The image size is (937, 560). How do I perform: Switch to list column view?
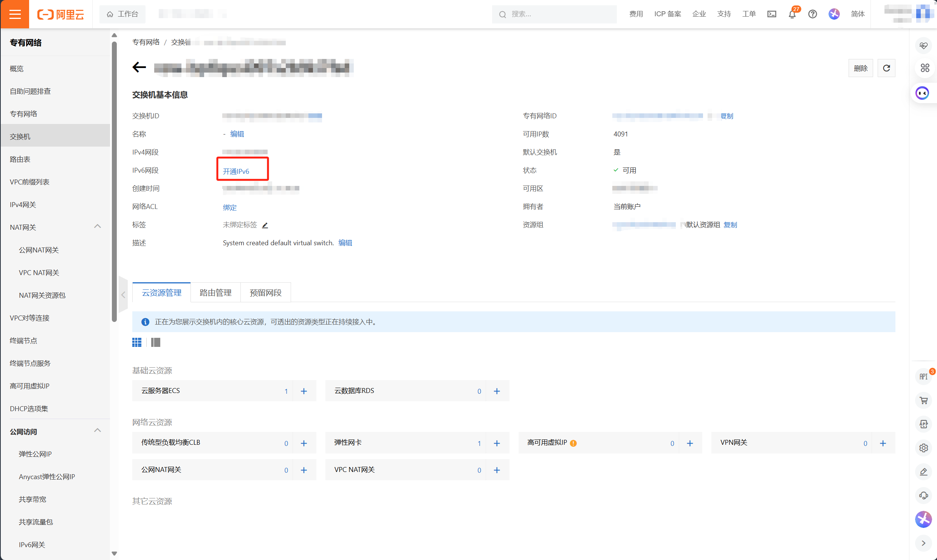pyautogui.click(x=155, y=342)
